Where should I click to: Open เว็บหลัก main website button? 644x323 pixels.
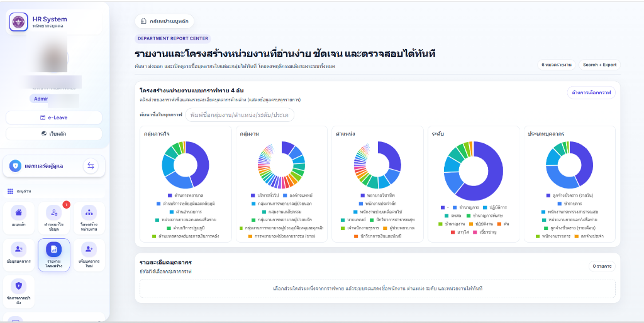coord(54,134)
